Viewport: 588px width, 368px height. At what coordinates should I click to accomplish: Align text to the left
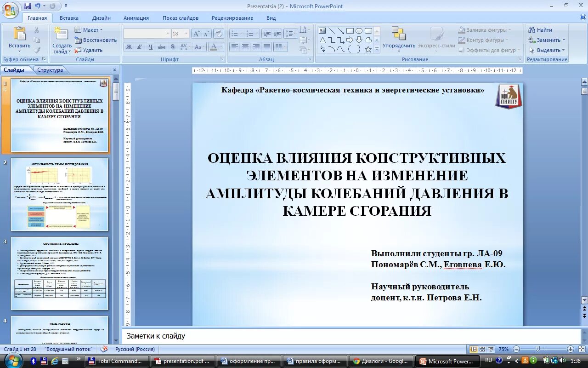point(235,47)
